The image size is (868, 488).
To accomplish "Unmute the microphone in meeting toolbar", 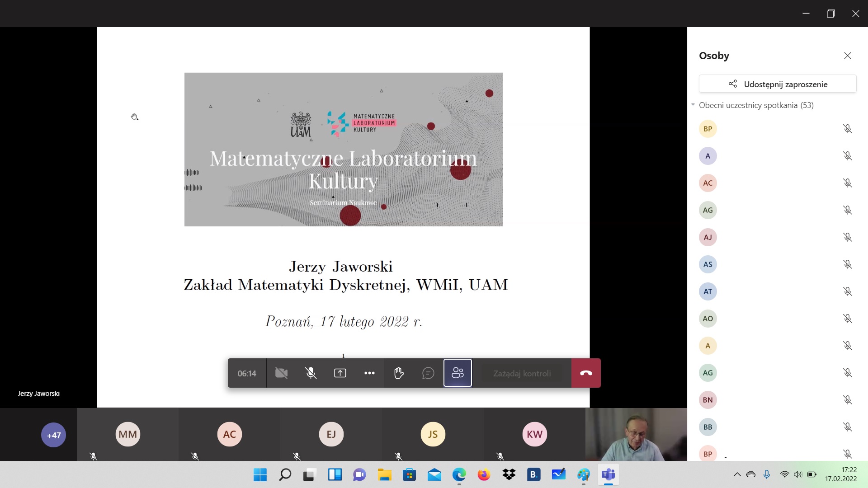I will click(311, 373).
